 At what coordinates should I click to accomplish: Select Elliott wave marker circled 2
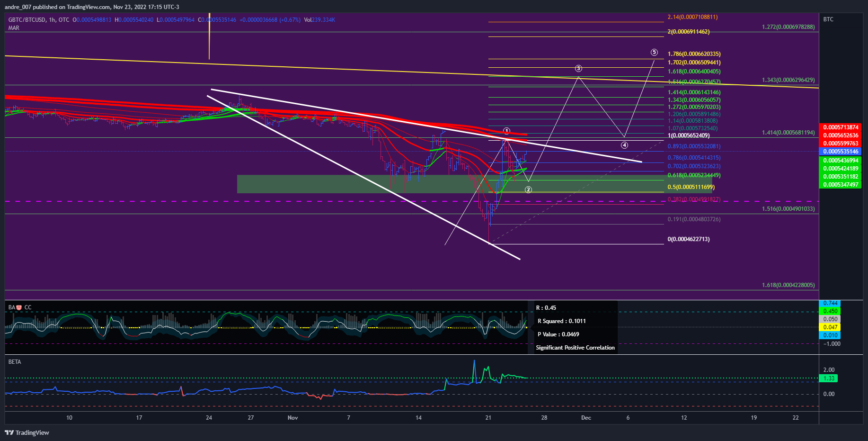(528, 189)
